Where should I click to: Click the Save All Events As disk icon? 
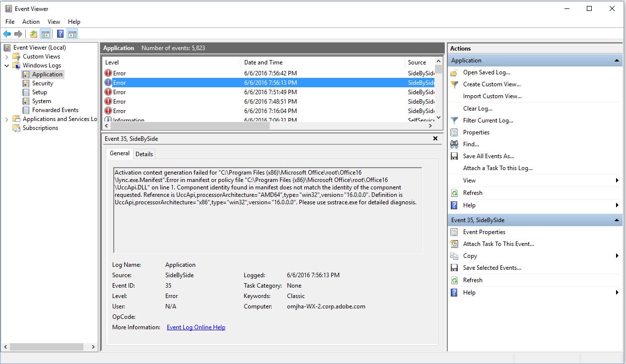[x=454, y=156]
